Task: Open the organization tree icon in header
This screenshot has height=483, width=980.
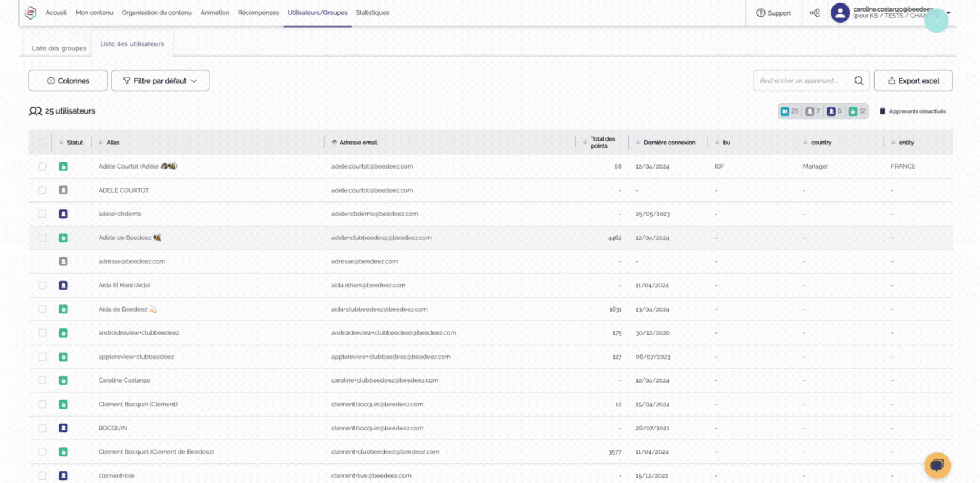Action: pos(815,13)
